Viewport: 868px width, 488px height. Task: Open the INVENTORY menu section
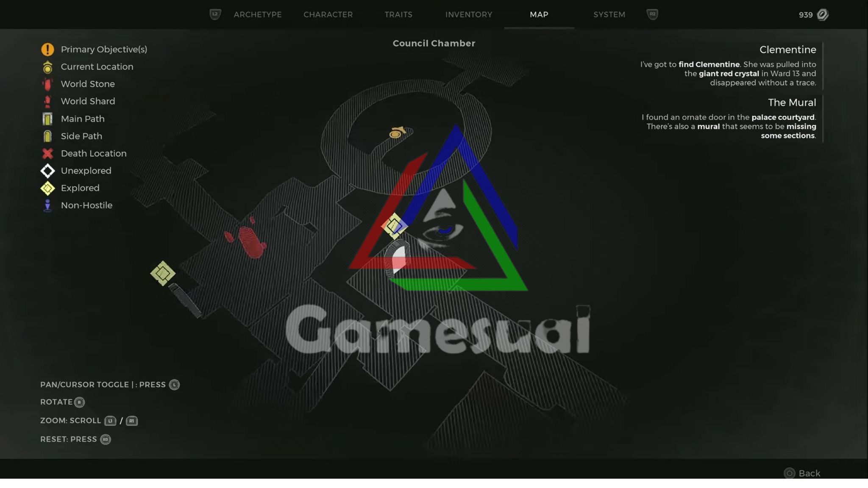[469, 14]
